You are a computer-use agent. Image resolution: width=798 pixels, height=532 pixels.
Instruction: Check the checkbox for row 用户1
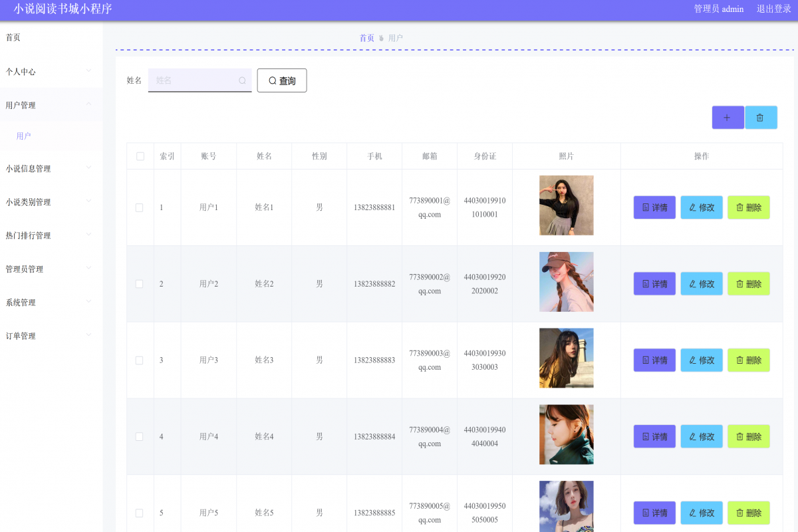(x=140, y=207)
